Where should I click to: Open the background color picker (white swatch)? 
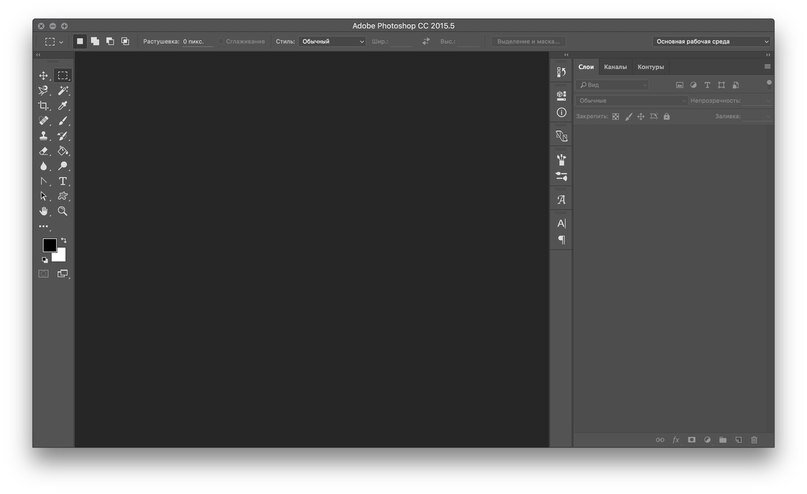61,256
